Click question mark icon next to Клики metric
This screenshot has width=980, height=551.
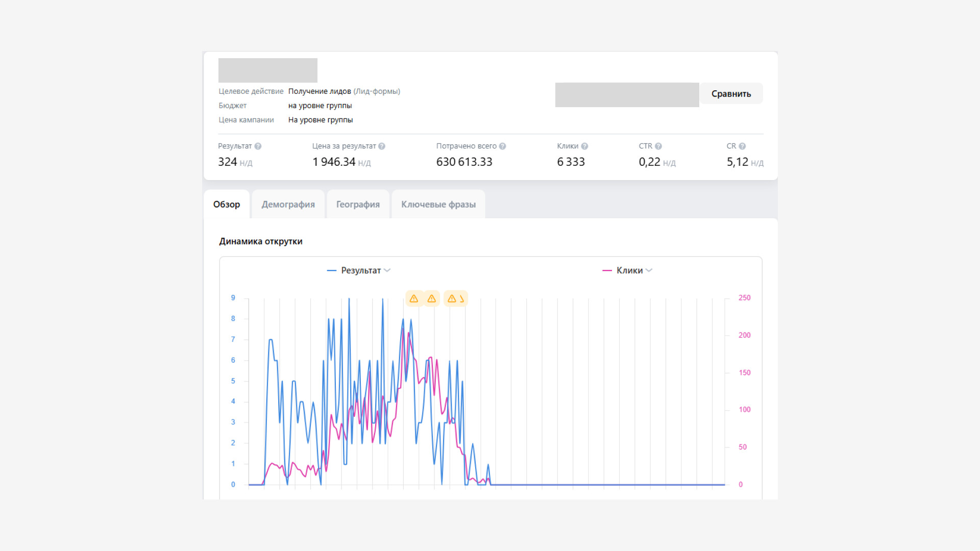coord(585,146)
